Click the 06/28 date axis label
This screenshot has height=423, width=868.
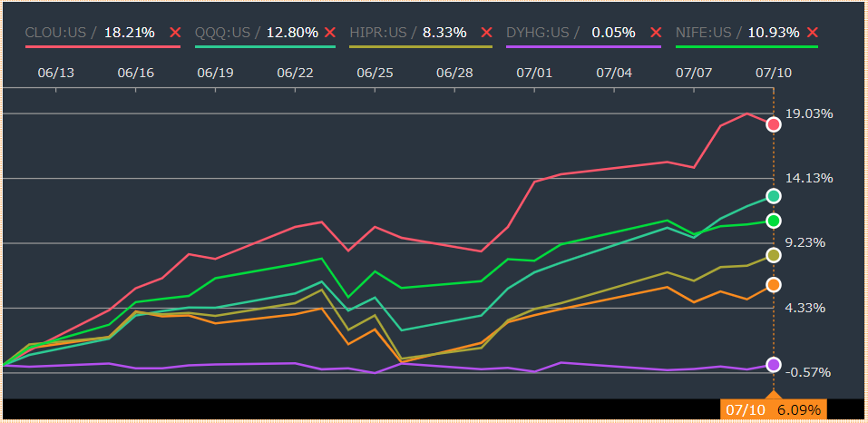[x=454, y=74]
